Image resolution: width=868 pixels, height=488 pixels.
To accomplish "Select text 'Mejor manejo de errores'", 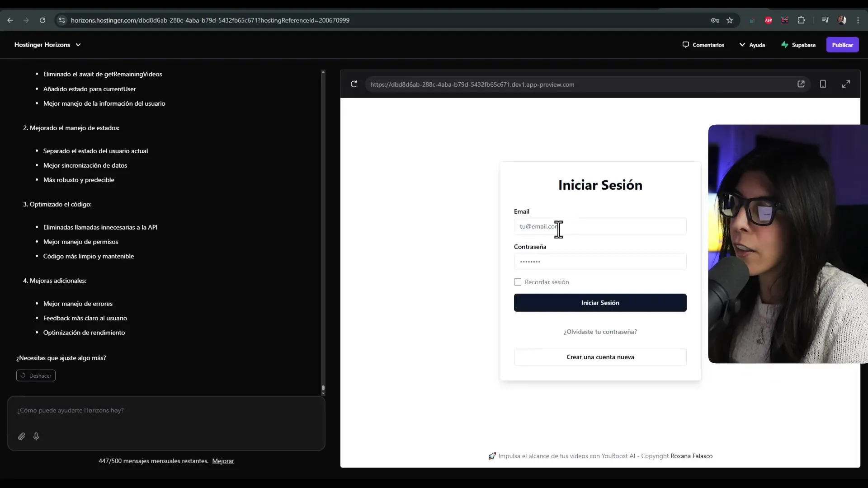I will tap(78, 304).
